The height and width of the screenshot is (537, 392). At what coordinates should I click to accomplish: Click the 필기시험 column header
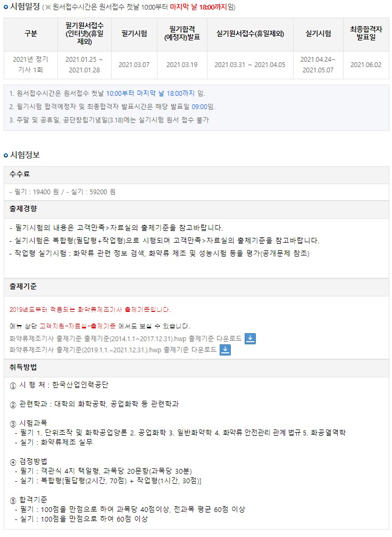(x=134, y=34)
